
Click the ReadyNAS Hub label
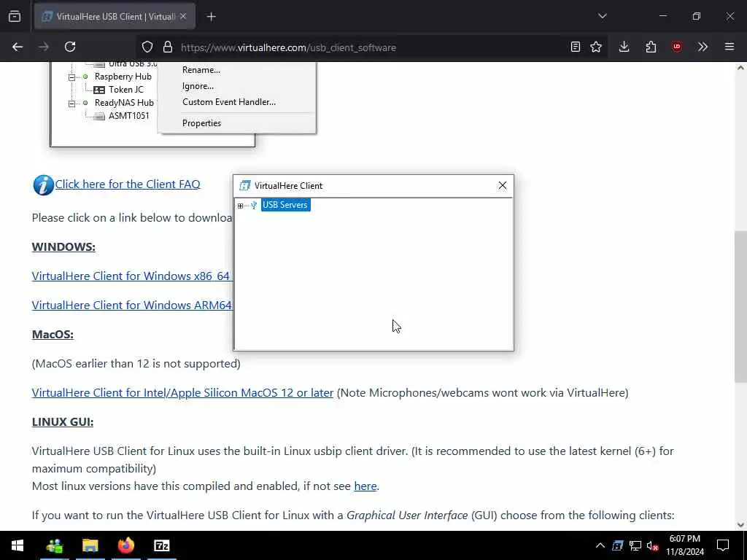tap(124, 103)
